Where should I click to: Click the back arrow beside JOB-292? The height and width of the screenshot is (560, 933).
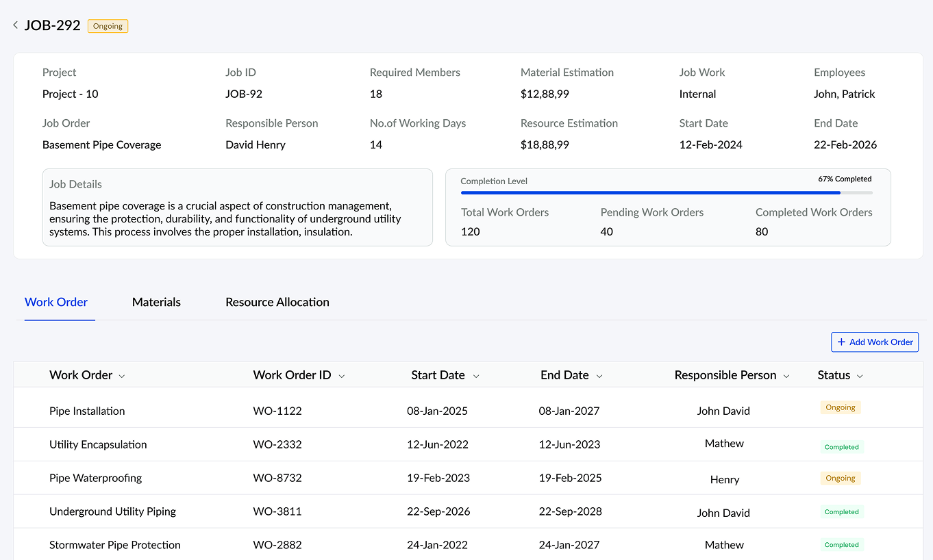tap(15, 26)
